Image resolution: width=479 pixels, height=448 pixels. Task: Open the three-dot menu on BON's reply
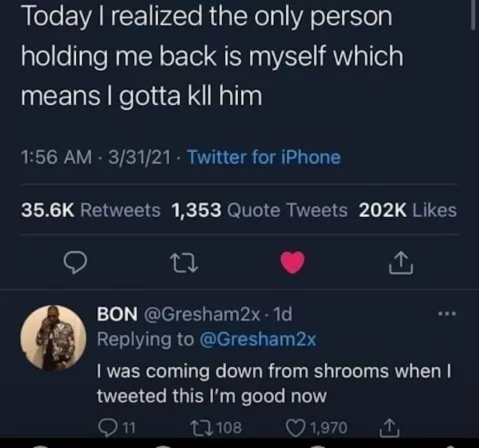tap(447, 314)
